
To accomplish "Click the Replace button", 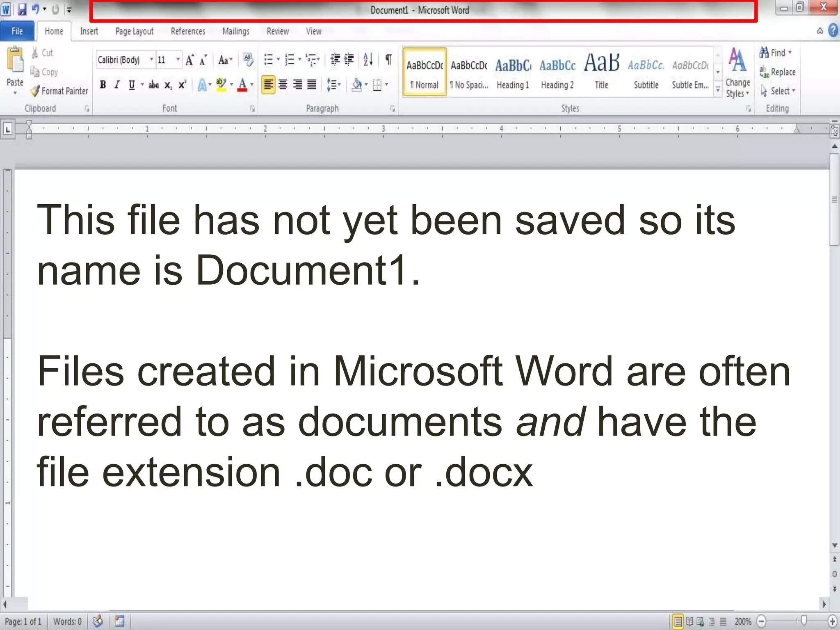I will point(777,72).
